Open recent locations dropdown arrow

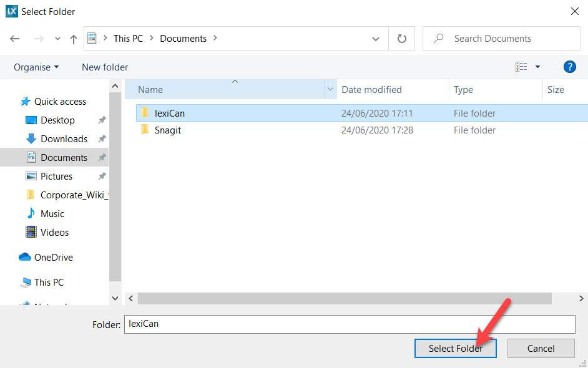tap(57, 39)
